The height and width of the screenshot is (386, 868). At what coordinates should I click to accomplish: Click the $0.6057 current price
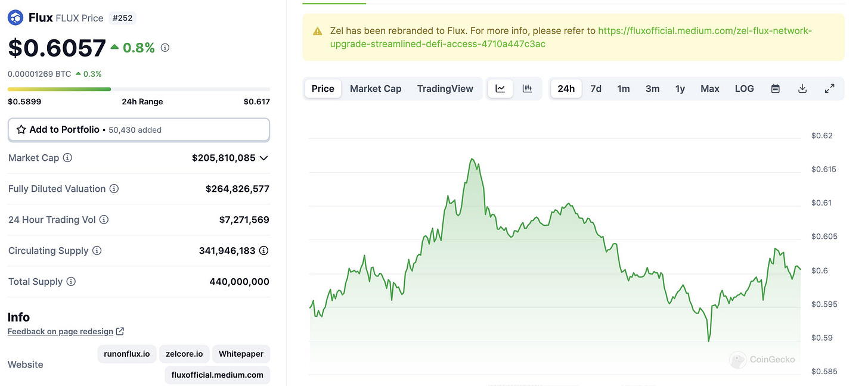click(57, 48)
